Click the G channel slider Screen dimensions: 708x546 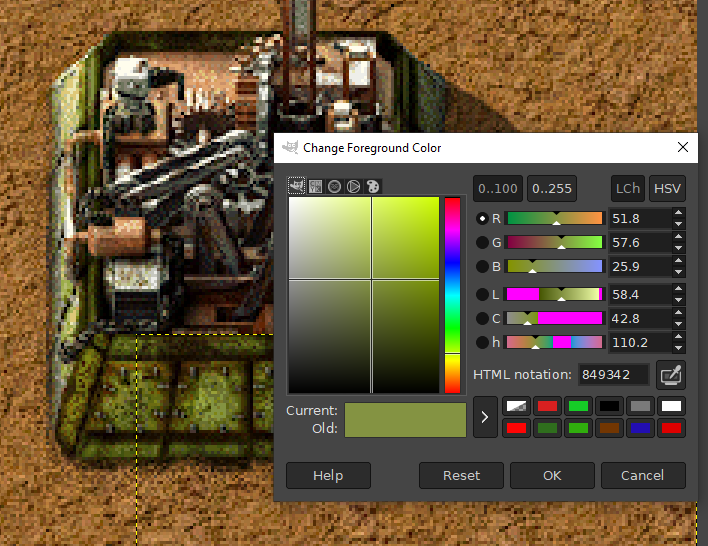(555, 243)
